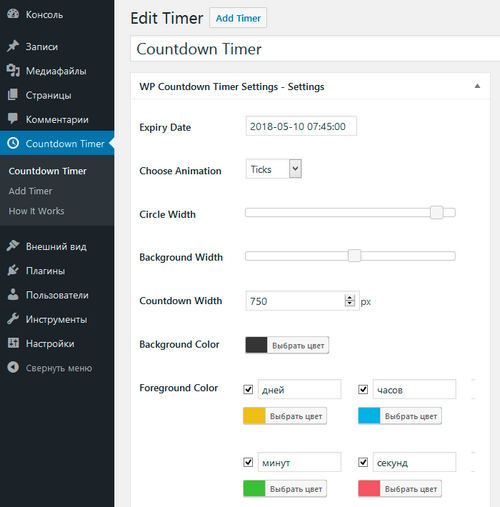Click the Медиафайлы media icon
Viewport: 500px width, 507px height.
pyautogui.click(x=13, y=70)
